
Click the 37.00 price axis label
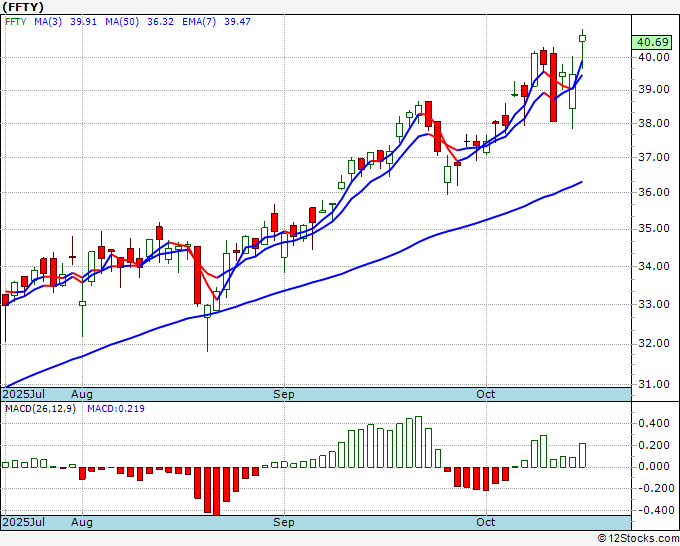coord(654,157)
